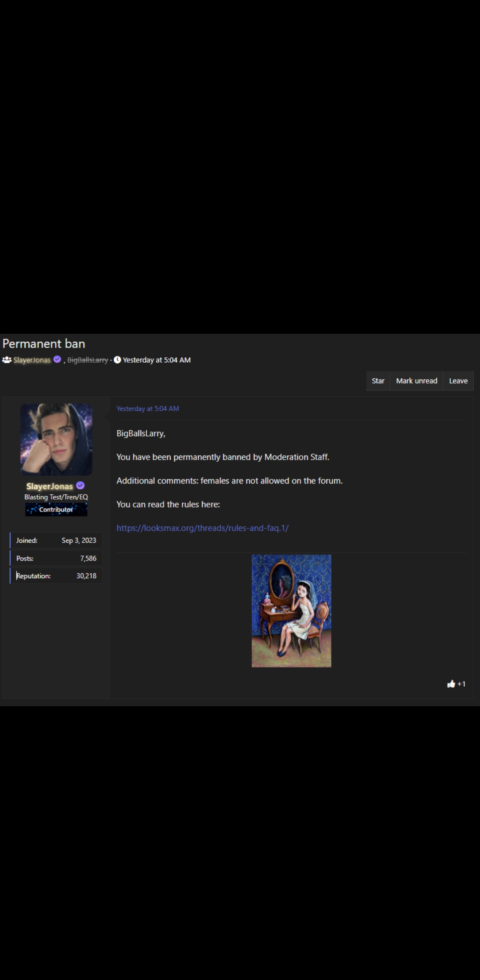Leave the Permanent ban conversation

coord(458,381)
